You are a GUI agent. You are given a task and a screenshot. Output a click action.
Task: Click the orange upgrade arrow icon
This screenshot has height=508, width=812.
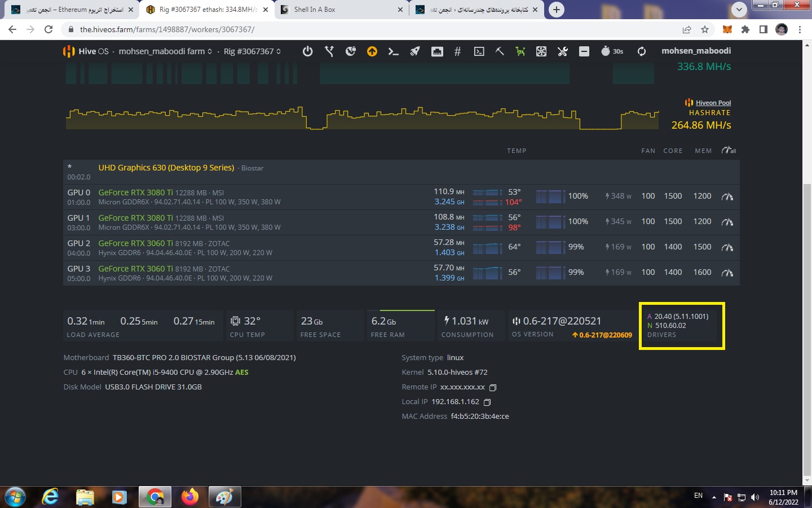click(x=372, y=51)
